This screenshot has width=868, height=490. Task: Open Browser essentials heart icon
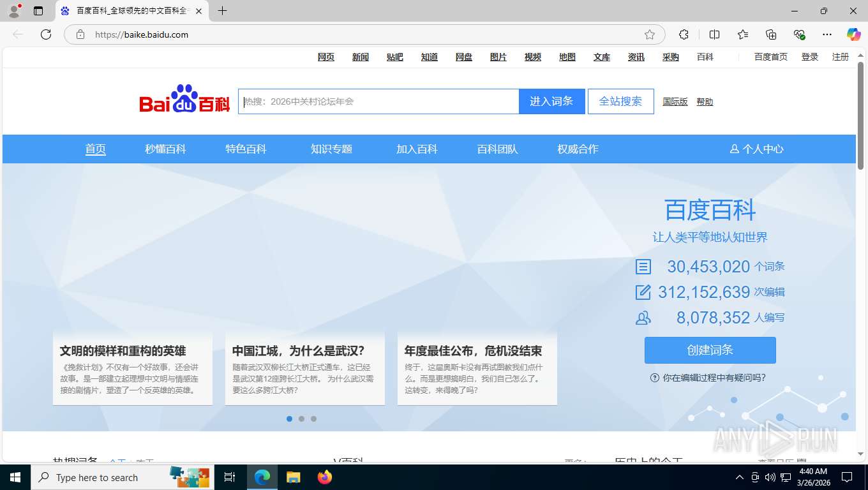tap(799, 34)
